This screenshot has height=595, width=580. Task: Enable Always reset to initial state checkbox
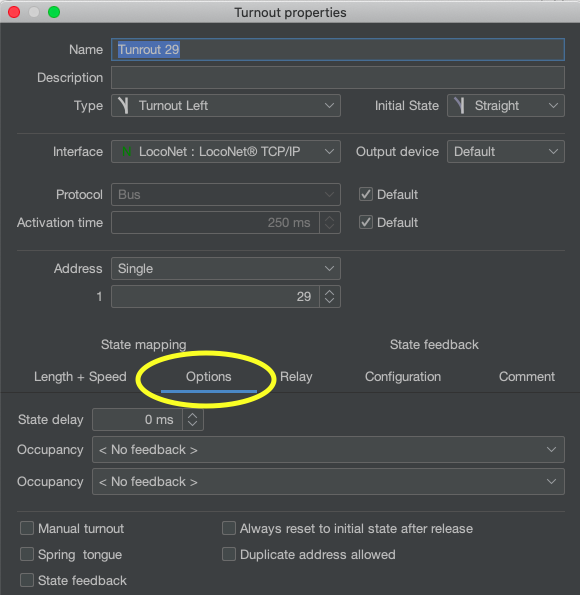click(x=229, y=528)
